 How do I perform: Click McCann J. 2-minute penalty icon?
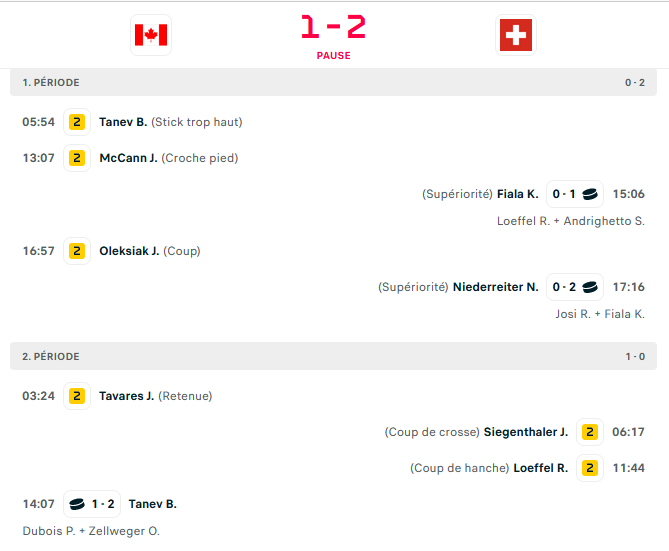(x=77, y=157)
